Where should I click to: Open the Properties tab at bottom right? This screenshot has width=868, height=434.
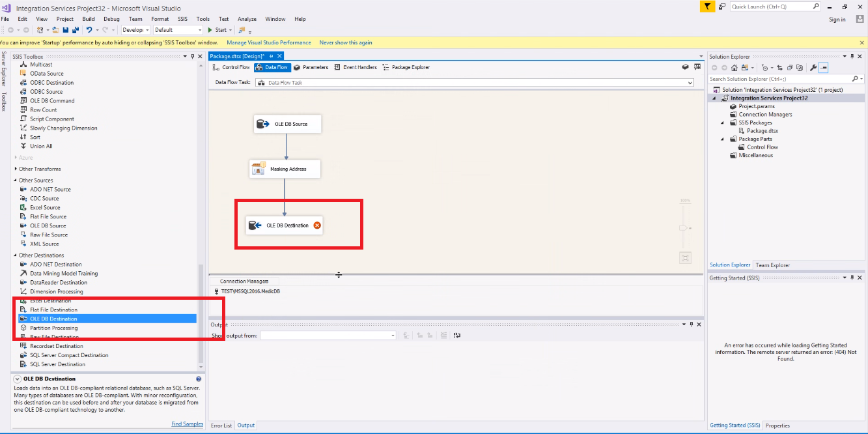click(x=777, y=426)
